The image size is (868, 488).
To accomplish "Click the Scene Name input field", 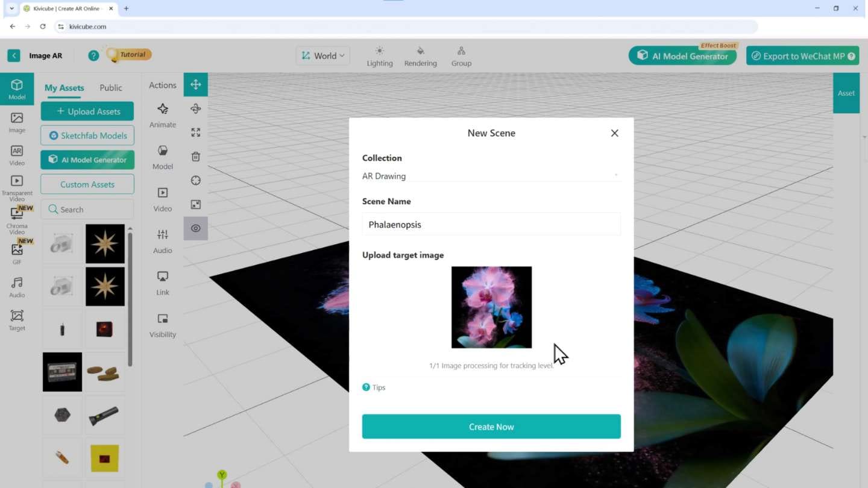I will pyautogui.click(x=491, y=225).
